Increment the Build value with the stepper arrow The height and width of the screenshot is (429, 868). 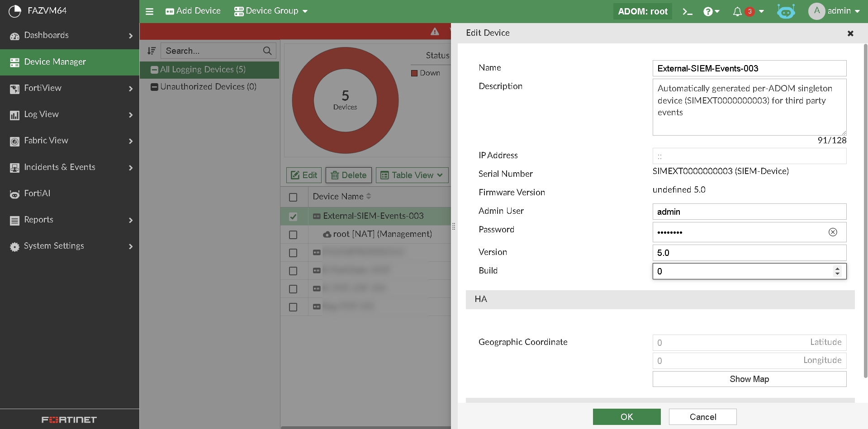[838, 269]
